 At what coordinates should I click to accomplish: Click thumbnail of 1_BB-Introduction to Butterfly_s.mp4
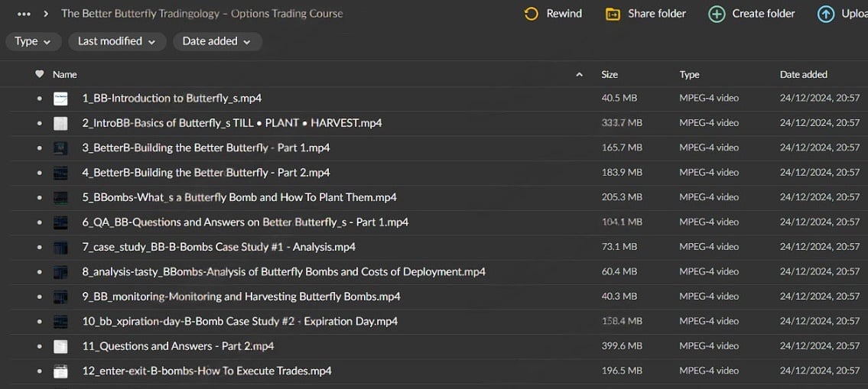pyautogui.click(x=60, y=99)
